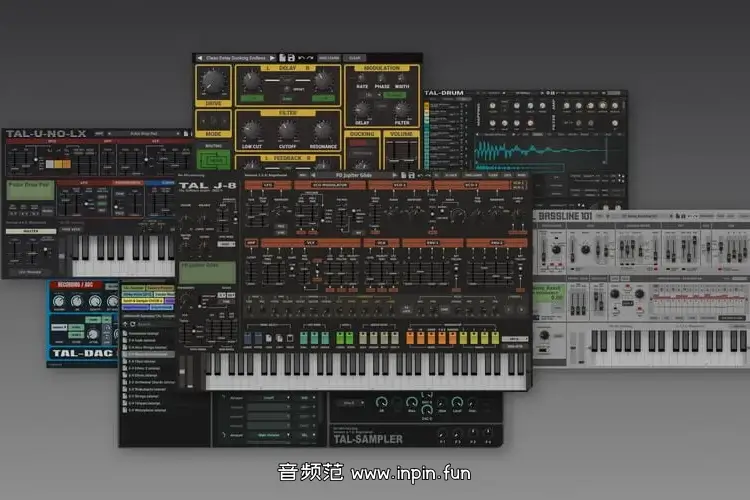
Task: Click TAL-DRUM title text
Action: point(443,93)
